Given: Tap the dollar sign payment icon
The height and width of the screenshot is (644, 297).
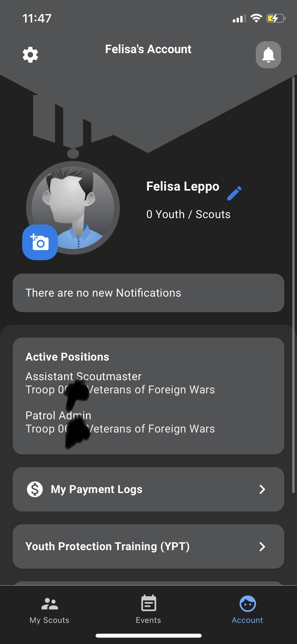Looking at the screenshot, I should (x=35, y=489).
